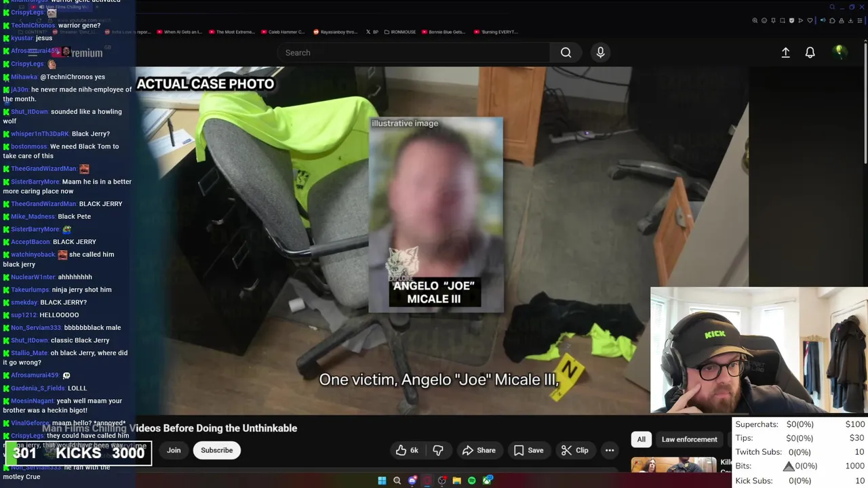Click the video player area to pause
The image size is (868, 488).
[x=441, y=241]
